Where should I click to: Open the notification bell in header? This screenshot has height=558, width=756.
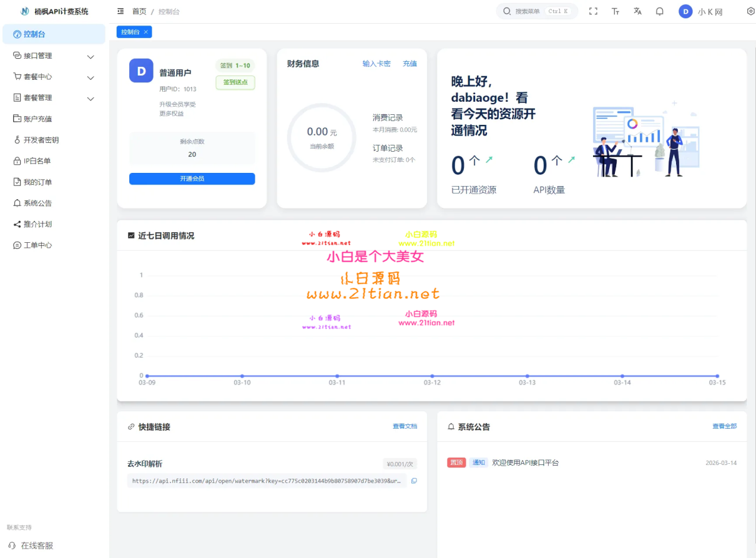tap(659, 11)
